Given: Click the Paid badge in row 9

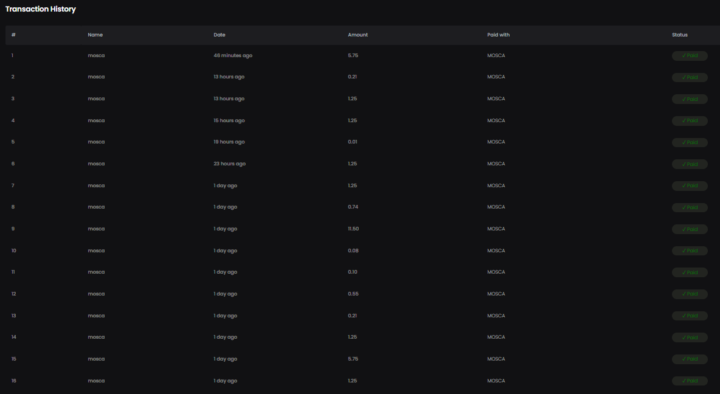Looking at the screenshot, I should point(689,229).
